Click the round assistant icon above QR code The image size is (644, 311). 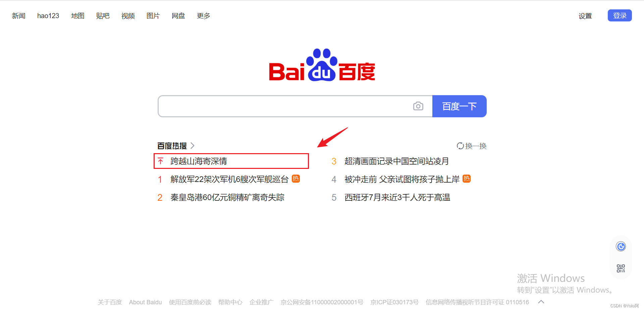point(621,247)
